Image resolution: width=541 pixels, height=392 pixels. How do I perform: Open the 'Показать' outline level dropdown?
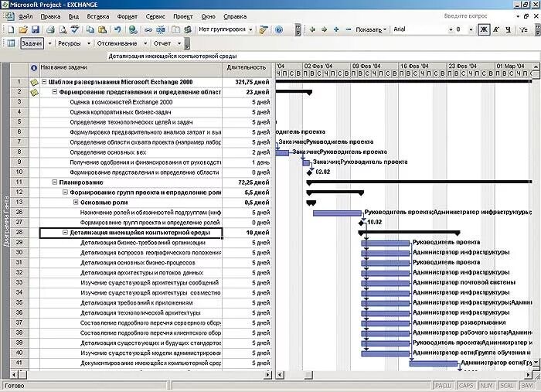tap(371, 29)
